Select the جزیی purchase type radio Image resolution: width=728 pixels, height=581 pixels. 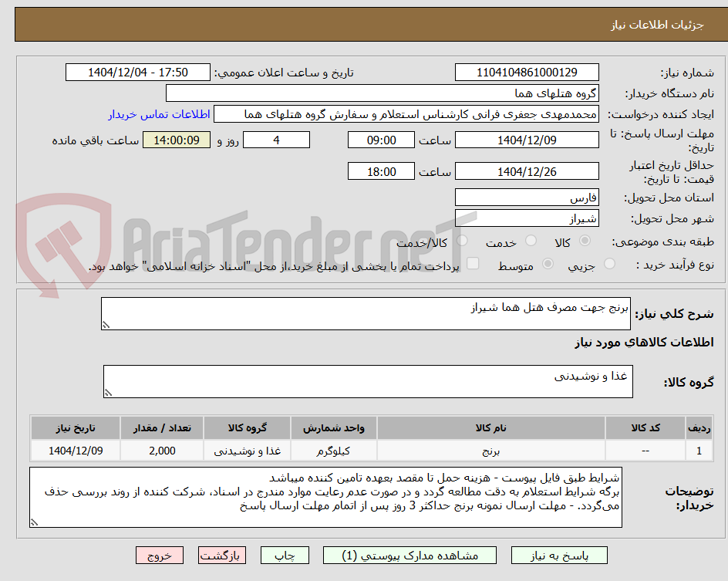[x=609, y=264]
